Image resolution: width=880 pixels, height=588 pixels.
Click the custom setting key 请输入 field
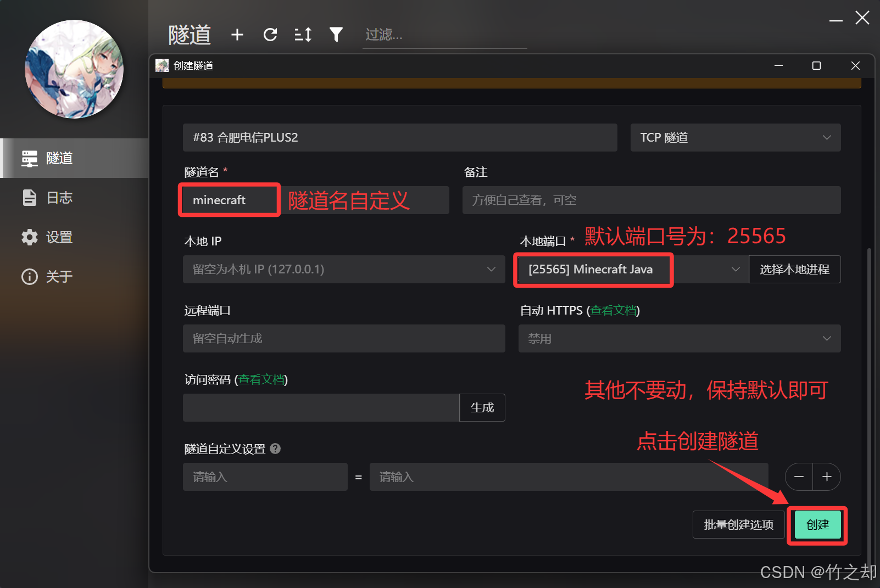(x=265, y=477)
